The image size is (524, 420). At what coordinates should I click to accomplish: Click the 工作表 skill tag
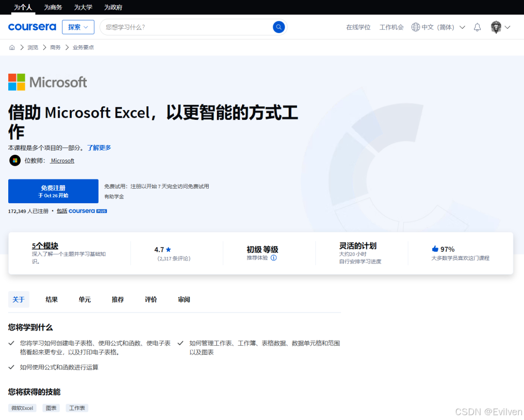pos(77,408)
